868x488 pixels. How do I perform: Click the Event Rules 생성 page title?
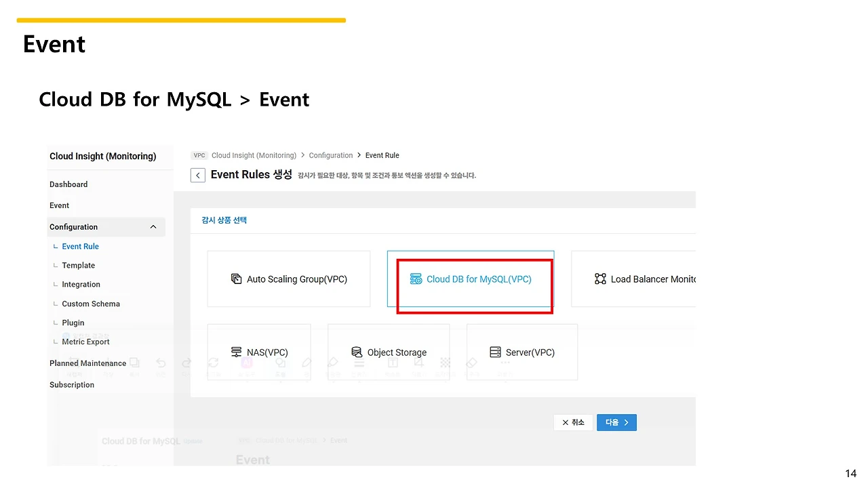coord(252,175)
